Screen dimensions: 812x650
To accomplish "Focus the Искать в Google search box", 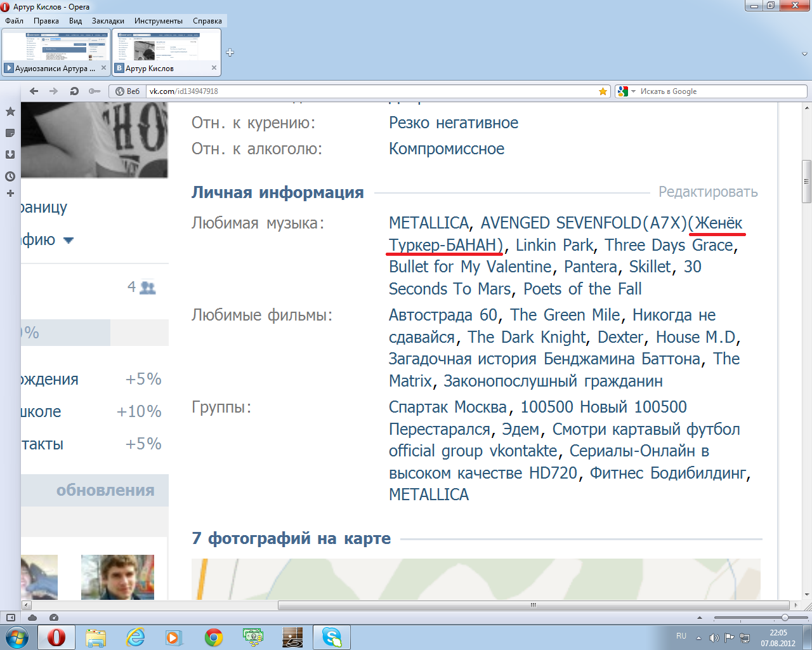I will [722, 91].
